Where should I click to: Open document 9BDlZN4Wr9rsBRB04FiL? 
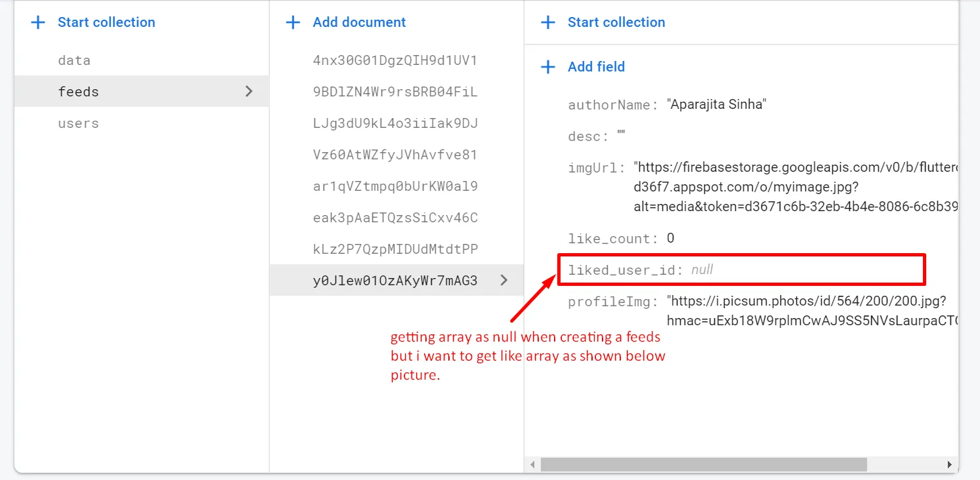click(x=396, y=92)
